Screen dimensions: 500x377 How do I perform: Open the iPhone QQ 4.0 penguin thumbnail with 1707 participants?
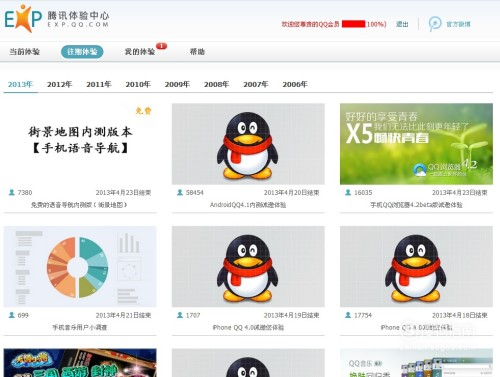pos(248,267)
